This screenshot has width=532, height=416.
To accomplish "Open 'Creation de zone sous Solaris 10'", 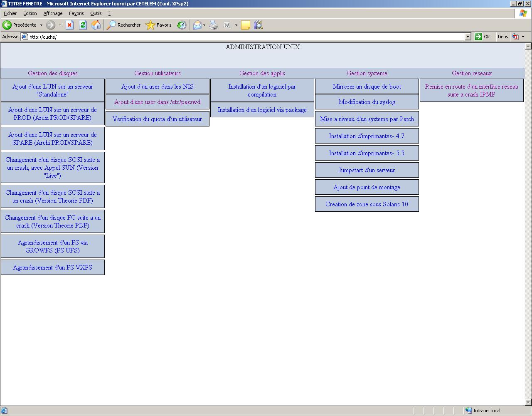I will click(x=367, y=204).
